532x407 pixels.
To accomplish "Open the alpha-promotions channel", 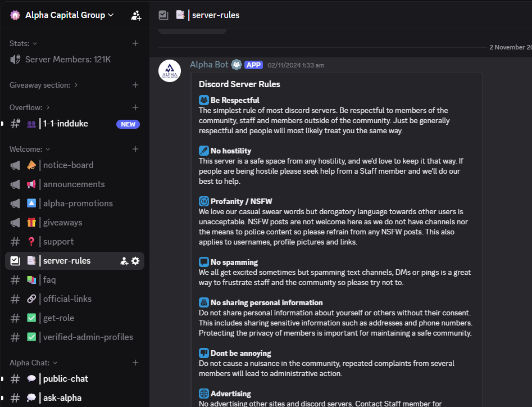I will pyautogui.click(x=75, y=203).
